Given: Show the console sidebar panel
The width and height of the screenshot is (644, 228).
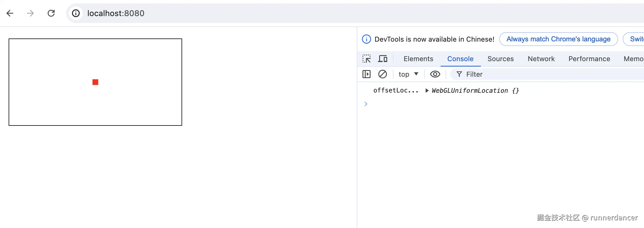Looking at the screenshot, I should (x=367, y=74).
